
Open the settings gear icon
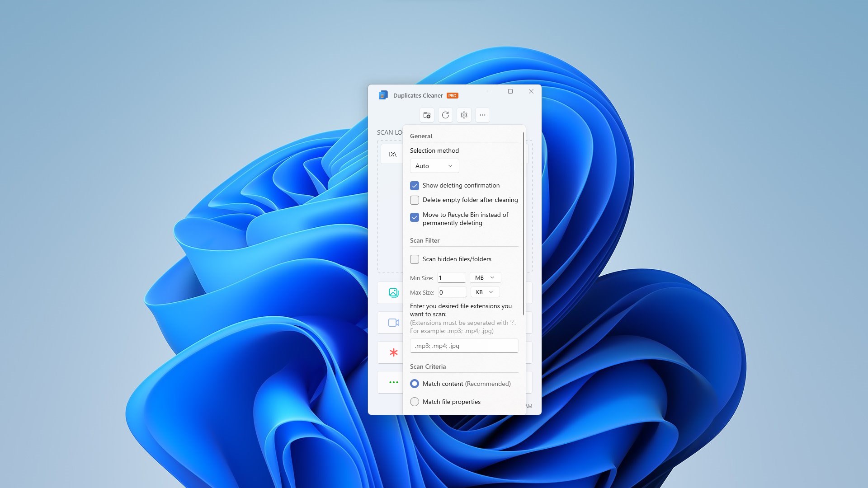tap(464, 115)
